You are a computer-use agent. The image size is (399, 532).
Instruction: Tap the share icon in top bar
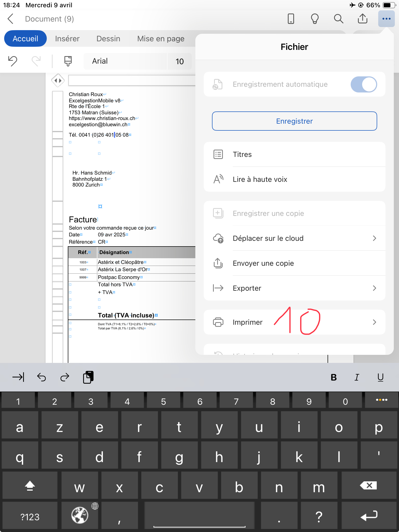coord(362,19)
